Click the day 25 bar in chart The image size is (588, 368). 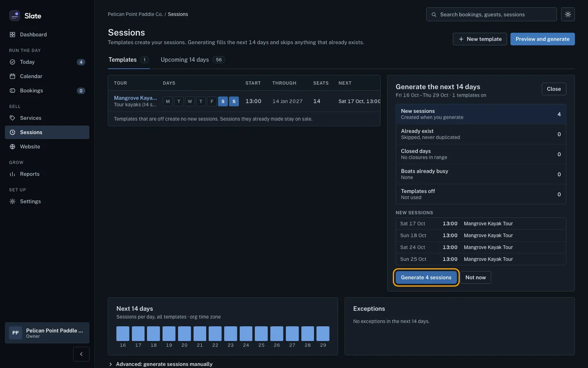pyautogui.click(x=261, y=334)
